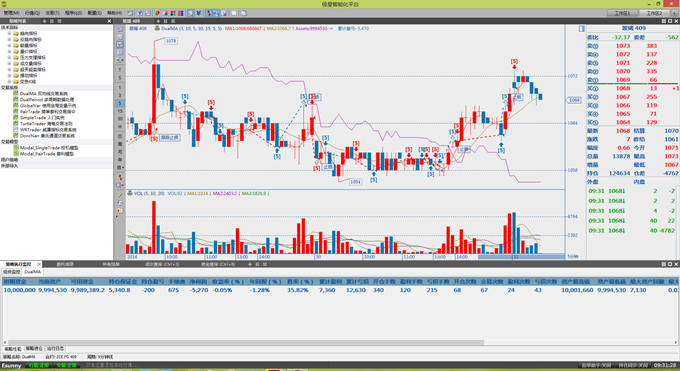Toggle the 30-minute period button

120,118
